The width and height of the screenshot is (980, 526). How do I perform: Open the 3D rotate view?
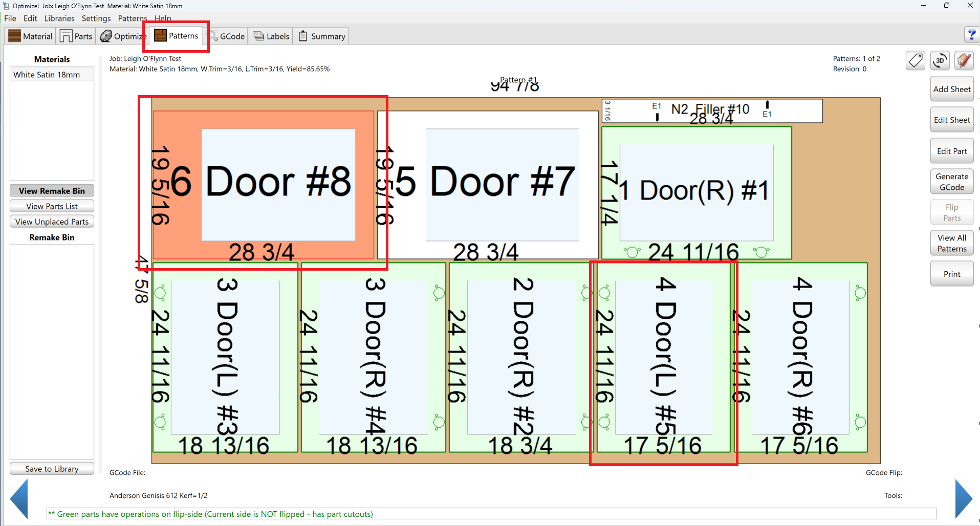940,61
